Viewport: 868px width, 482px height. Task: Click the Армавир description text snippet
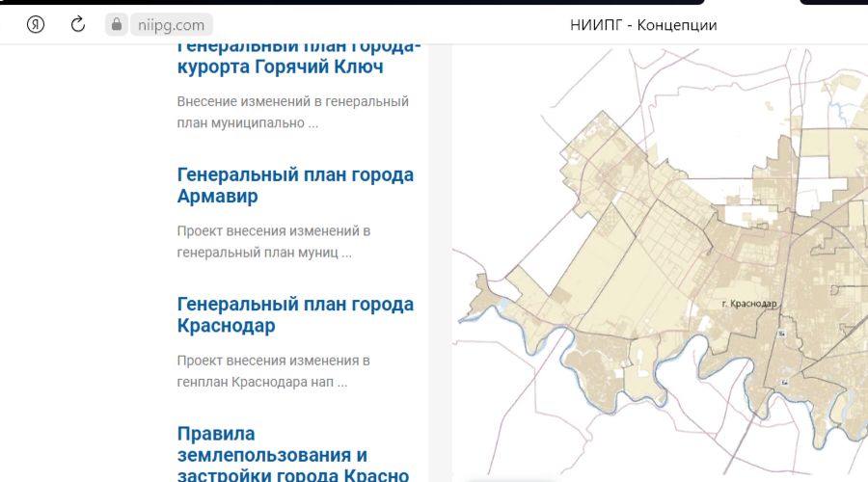274,242
